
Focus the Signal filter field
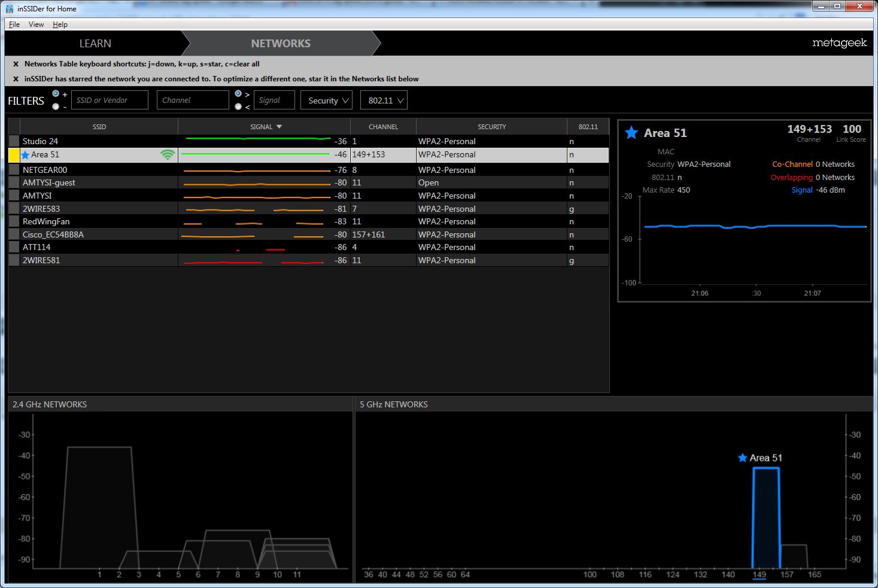[x=274, y=100]
